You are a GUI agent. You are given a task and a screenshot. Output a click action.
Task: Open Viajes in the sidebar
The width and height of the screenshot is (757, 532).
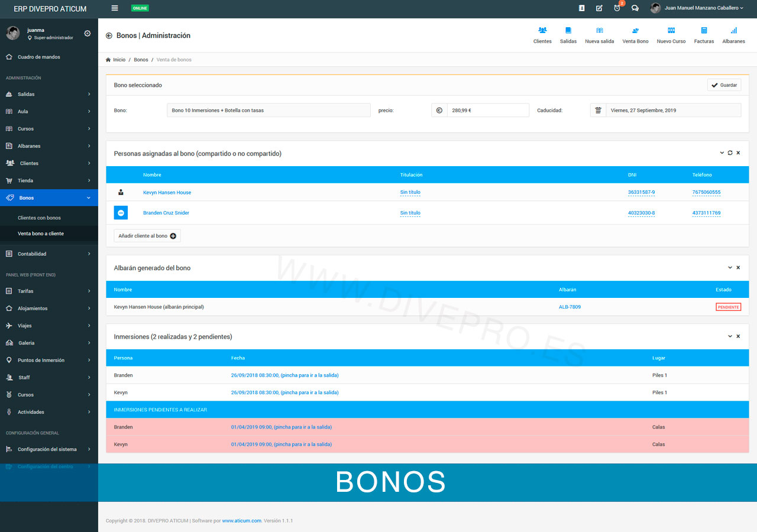pyautogui.click(x=49, y=325)
